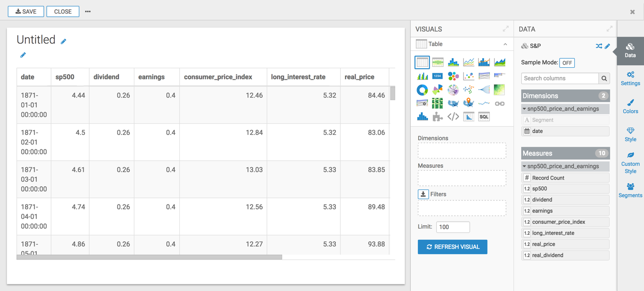Click the REFRESH VISUAL button
This screenshot has width=644, height=291.
[452, 247]
